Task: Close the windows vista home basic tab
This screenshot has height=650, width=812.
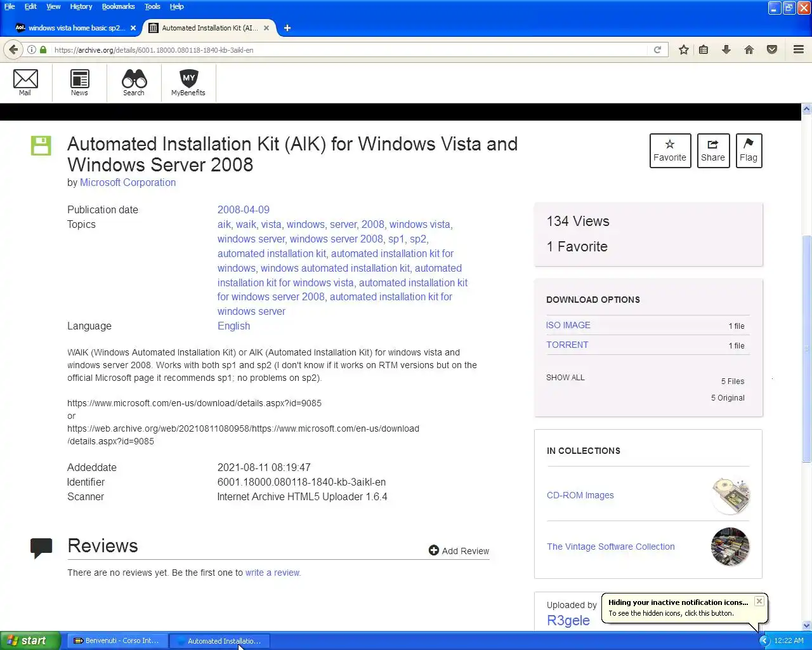Action: pyautogui.click(x=133, y=28)
